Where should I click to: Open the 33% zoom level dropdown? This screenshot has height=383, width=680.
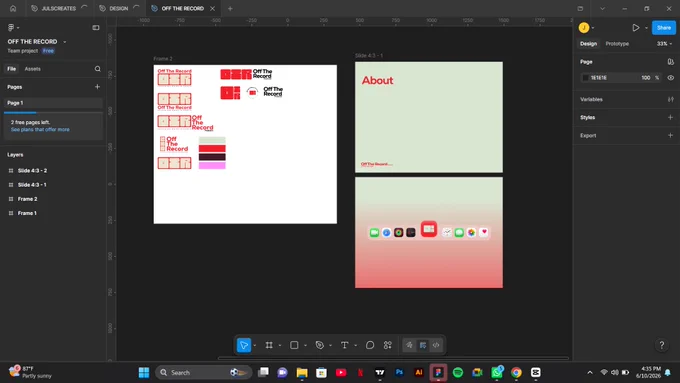664,44
